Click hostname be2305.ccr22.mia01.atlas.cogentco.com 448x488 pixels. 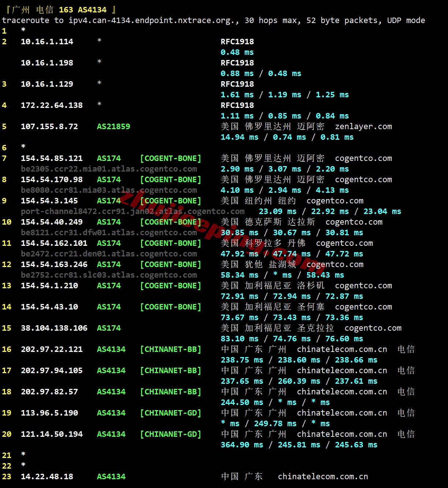click(109, 169)
